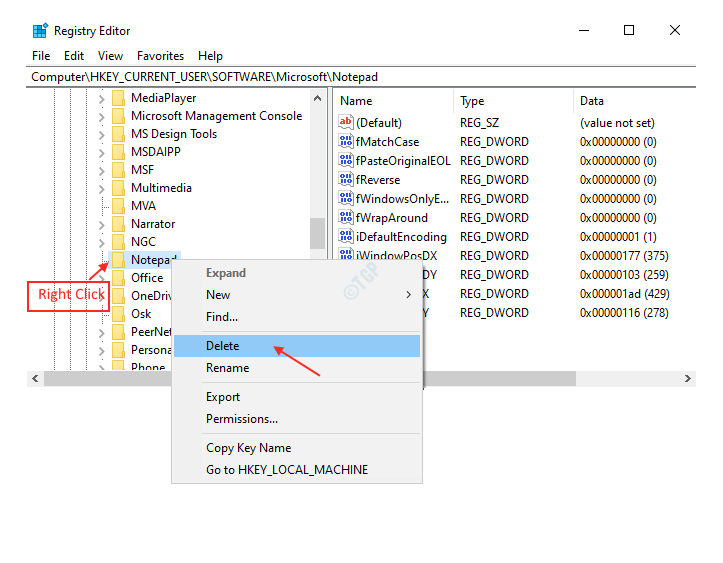Click the Multimedia folder icon

[x=119, y=188]
